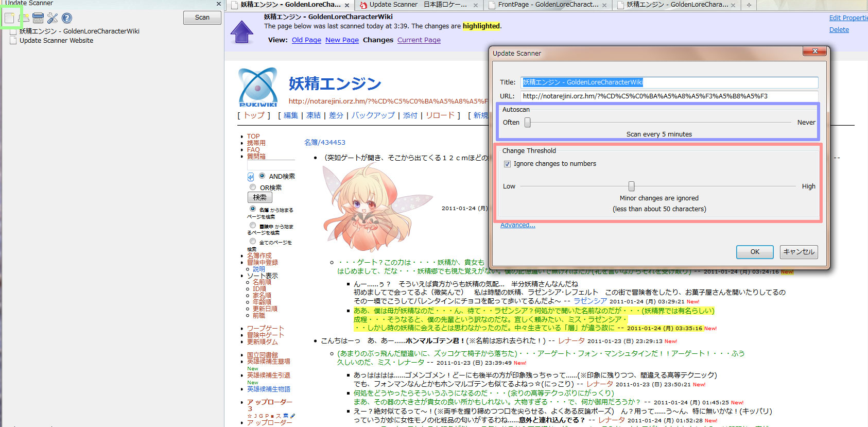This screenshot has height=427, width=868.
Task: Switch to the FrontPage - GoldenLoreCharacter tab
Action: 548,5
